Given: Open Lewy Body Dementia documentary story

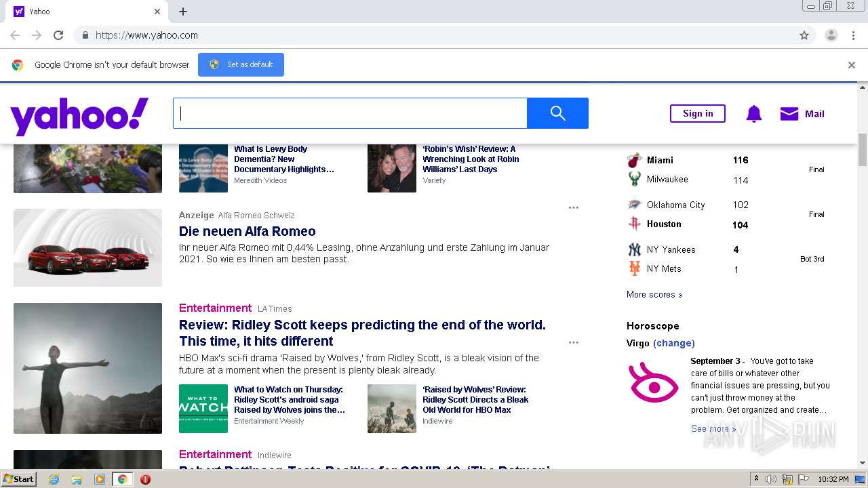Looking at the screenshot, I should click(x=284, y=159).
